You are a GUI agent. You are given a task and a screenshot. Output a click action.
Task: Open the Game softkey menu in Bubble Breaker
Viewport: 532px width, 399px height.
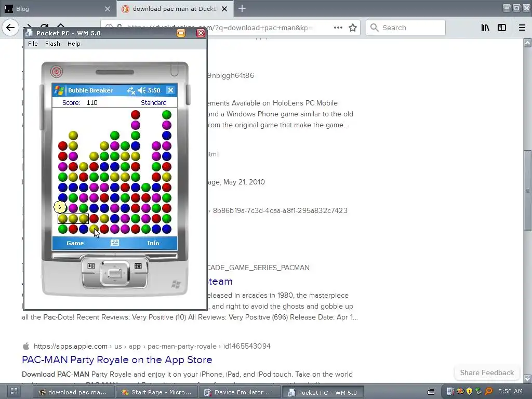coord(75,243)
